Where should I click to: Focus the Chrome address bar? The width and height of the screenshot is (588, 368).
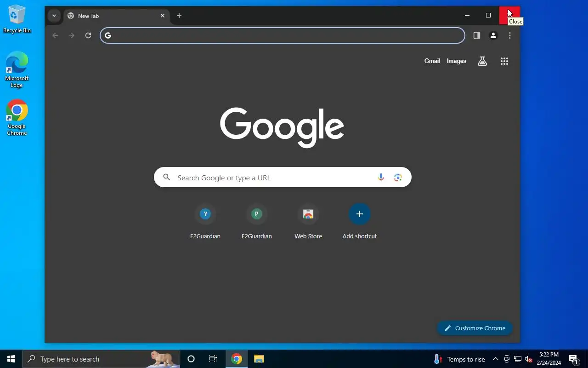283,35
